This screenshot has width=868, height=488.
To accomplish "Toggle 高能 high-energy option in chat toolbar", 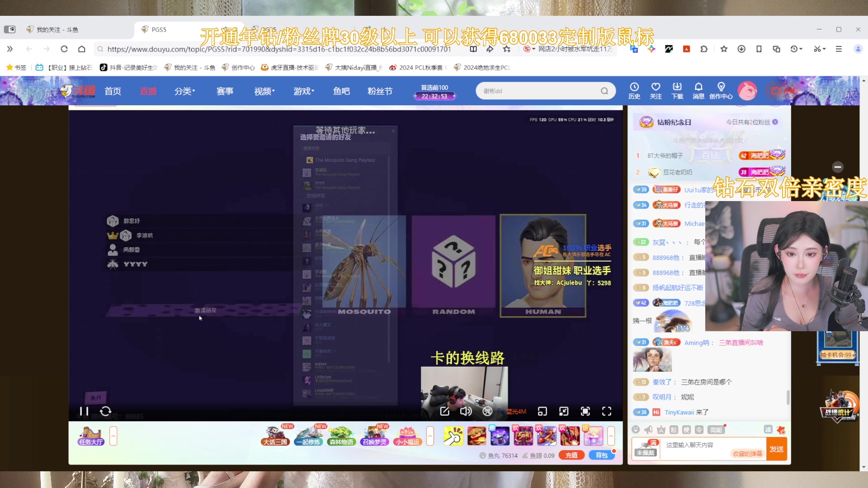I will click(716, 430).
